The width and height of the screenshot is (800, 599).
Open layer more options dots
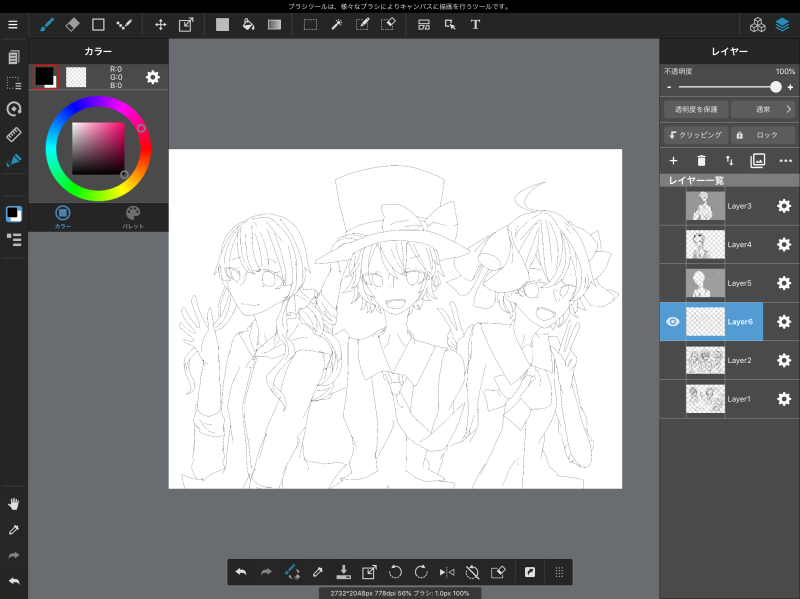pos(786,161)
